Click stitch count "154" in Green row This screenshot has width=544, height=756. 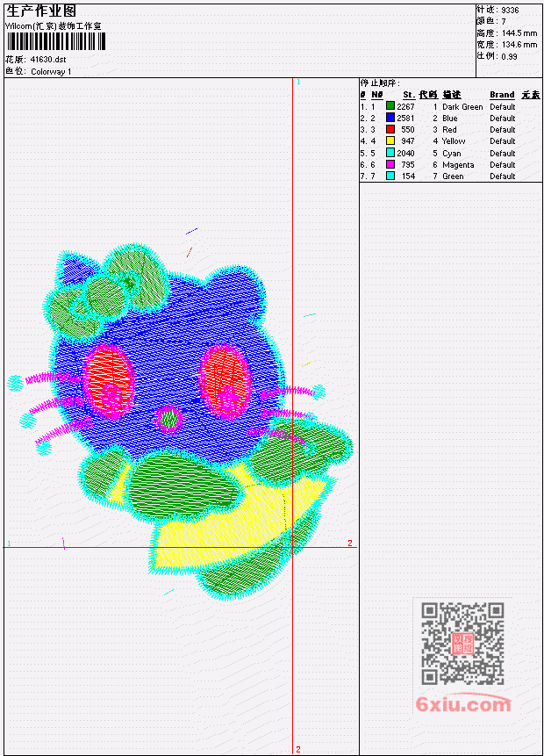[408, 176]
